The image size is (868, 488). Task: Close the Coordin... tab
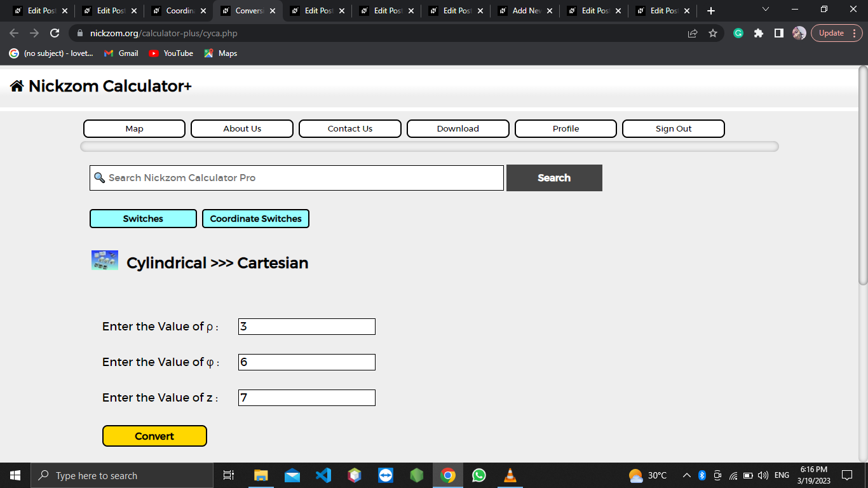[x=203, y=11]
